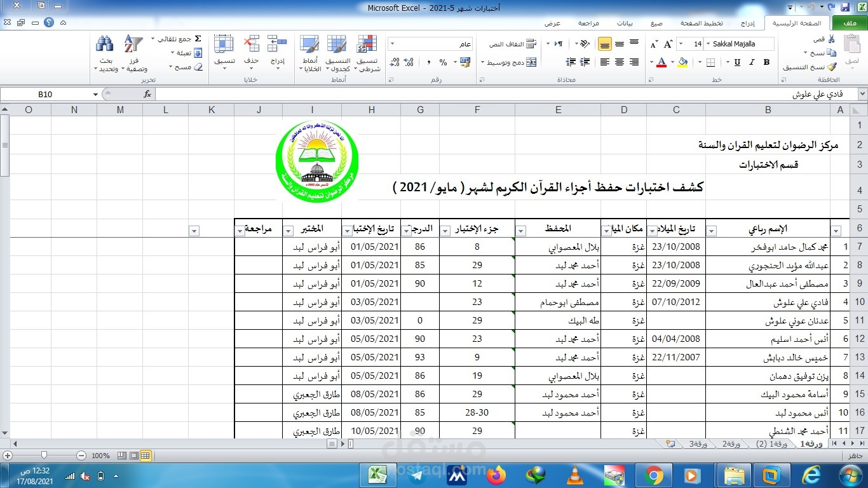The image size is (868, 488).
Task: Click the percent style icon
Action: tap(443, 62)
